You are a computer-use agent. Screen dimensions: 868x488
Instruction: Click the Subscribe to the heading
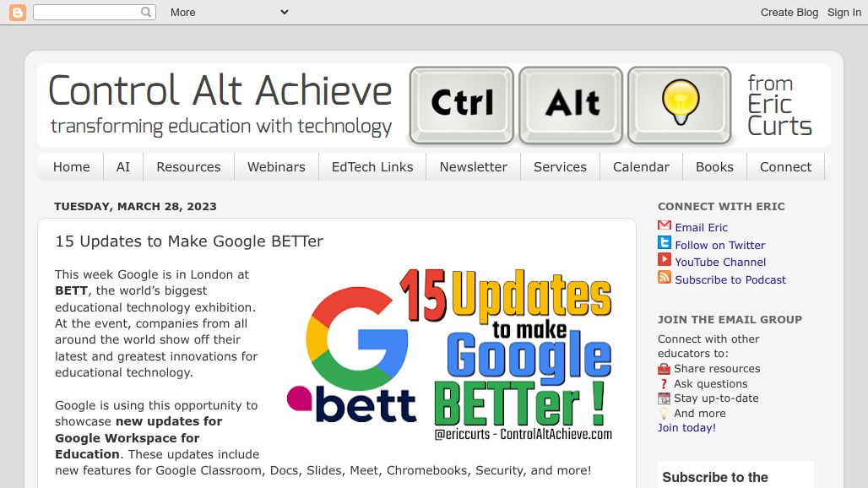[714, 477]
